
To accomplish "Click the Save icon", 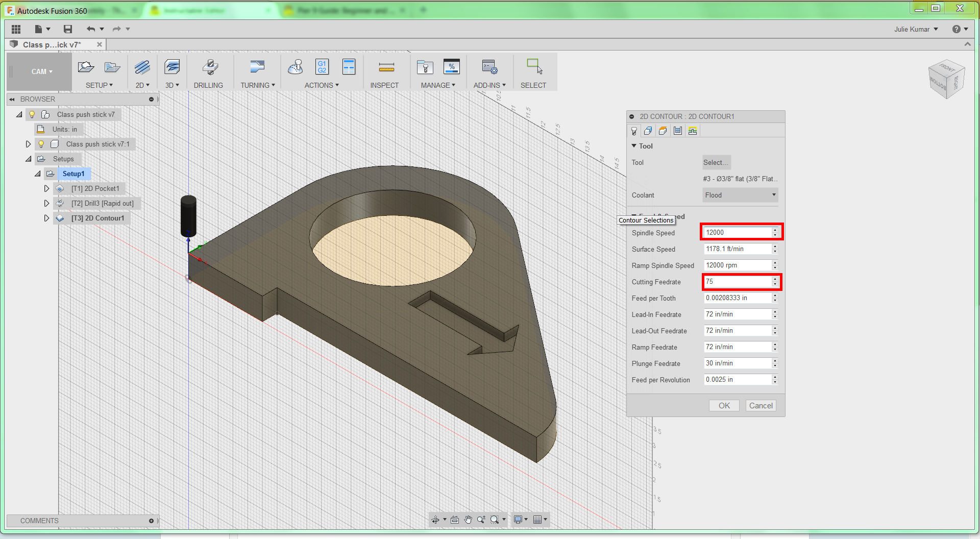I will click(68, 29).
